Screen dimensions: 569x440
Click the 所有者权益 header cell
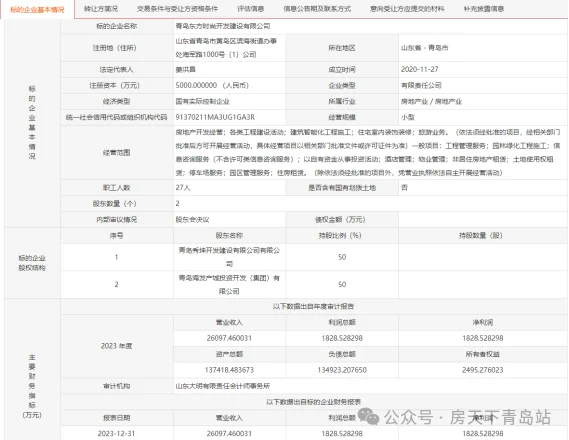coord(483,354)
